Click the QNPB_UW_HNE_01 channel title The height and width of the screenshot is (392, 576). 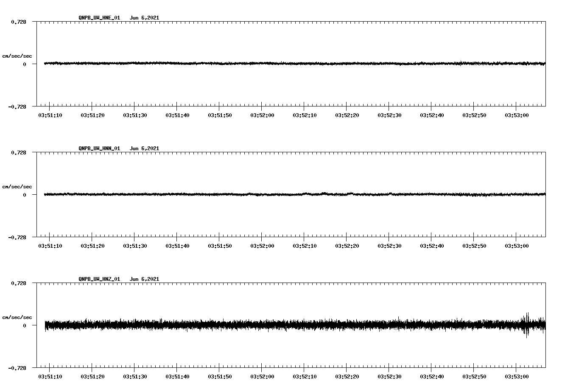coord(99,18)
